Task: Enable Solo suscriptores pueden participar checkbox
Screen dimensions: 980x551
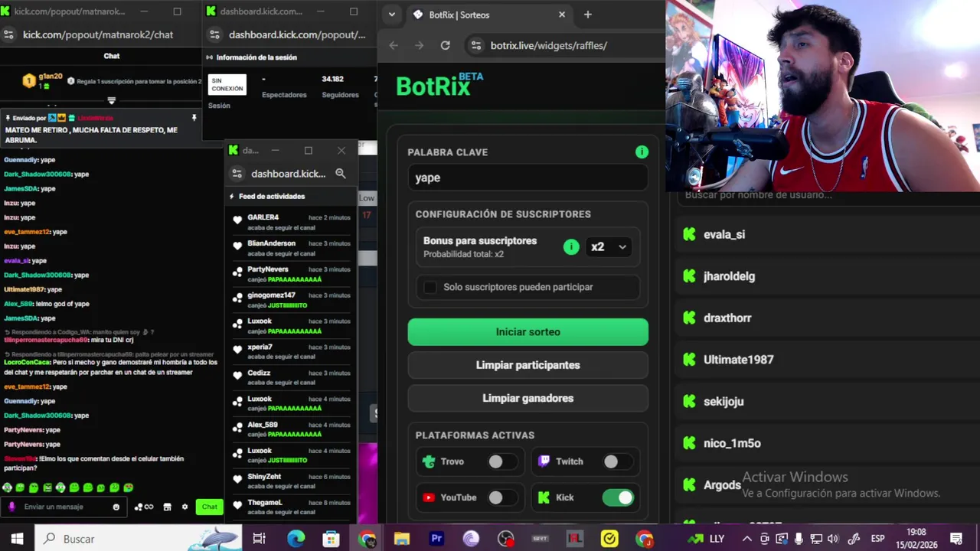Action: tap(430, 287)
